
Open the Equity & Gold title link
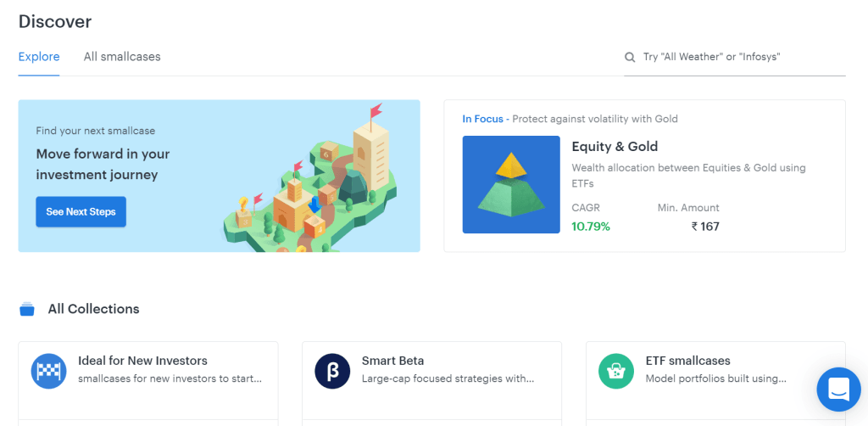pyautogui.click(x=615, y=147)
